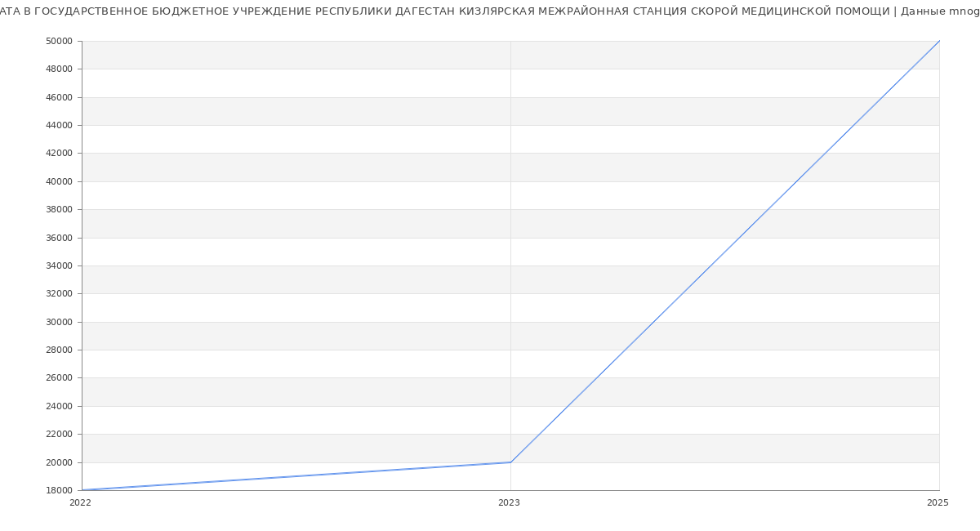The height and width of the screenshot is (531, 980).
Task: Click the line's starting point at 2022
Action: click(x=82, y=490)
